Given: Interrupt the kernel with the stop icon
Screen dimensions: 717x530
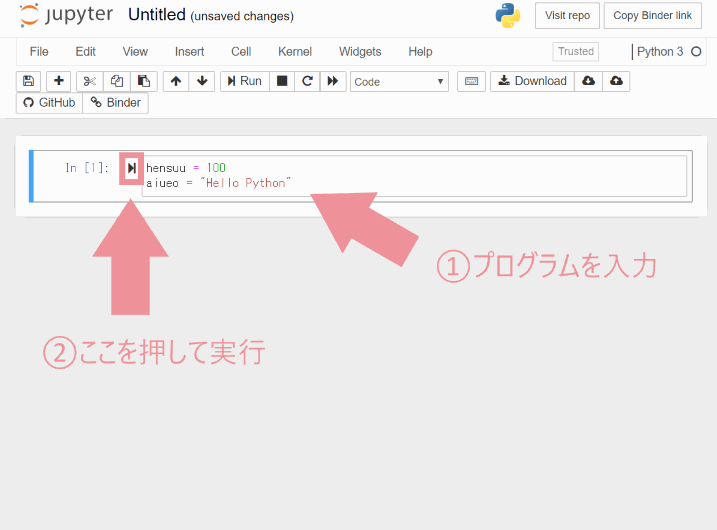Looking at the screenshot, I should pyautogui.click(x=282, y=81).
